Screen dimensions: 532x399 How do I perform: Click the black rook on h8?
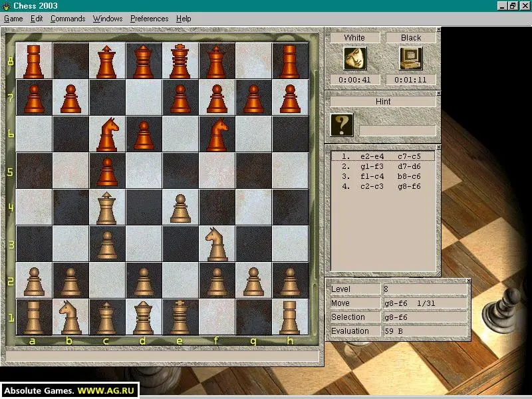click(x=290, y=61)
